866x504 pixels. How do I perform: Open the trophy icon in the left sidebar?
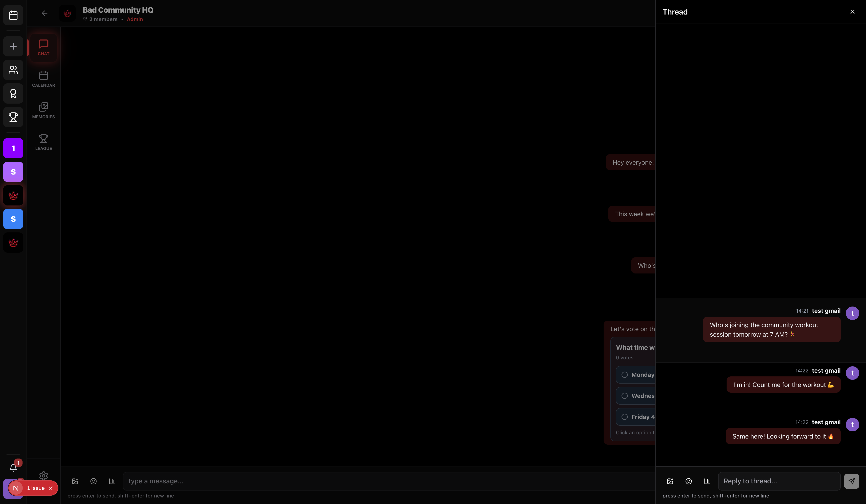pyautogui.click(x=13, y=117)
